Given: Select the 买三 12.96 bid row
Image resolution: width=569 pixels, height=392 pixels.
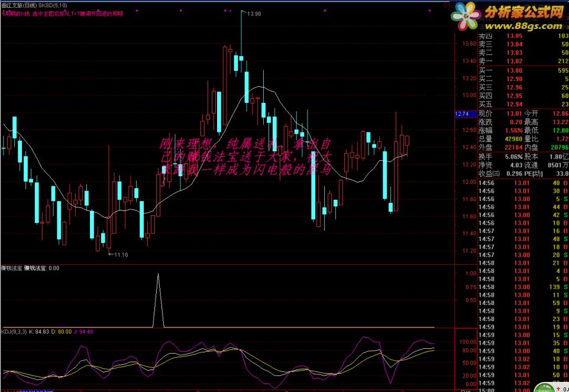Looking at the screenshot, I should pos(523,88).
